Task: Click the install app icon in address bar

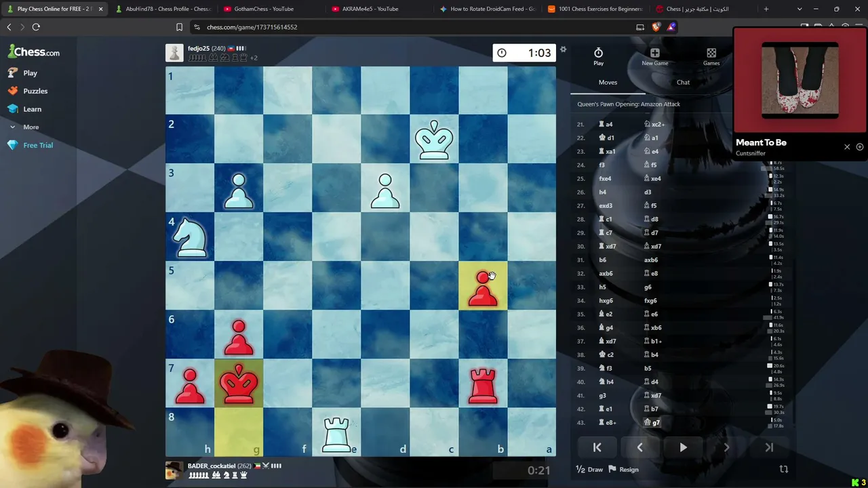Action: (640, 27)
